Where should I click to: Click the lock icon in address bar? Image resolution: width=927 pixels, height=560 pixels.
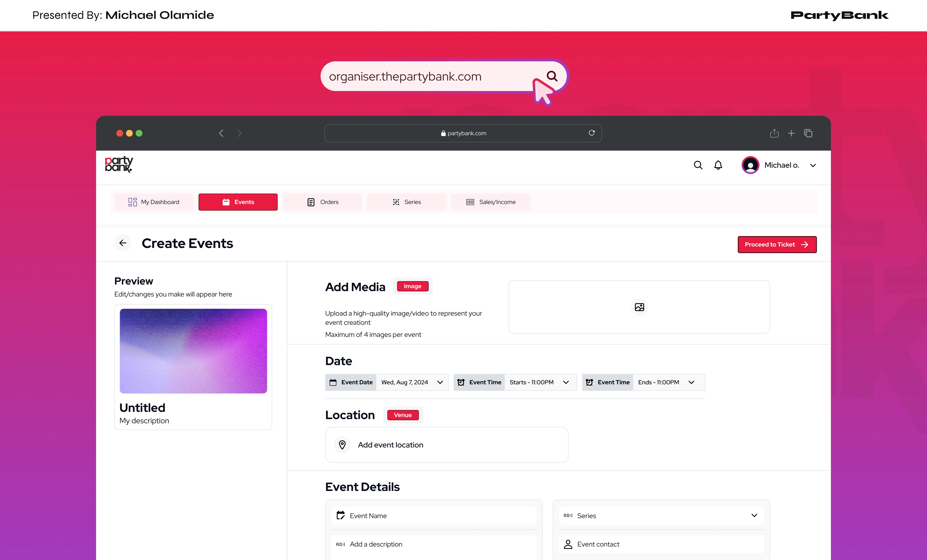443,133
